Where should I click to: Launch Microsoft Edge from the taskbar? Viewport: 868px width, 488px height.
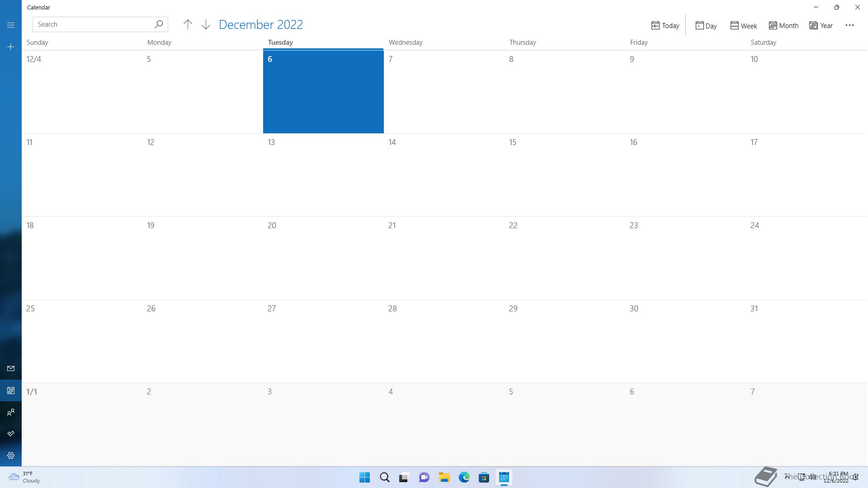click(464, 478)
